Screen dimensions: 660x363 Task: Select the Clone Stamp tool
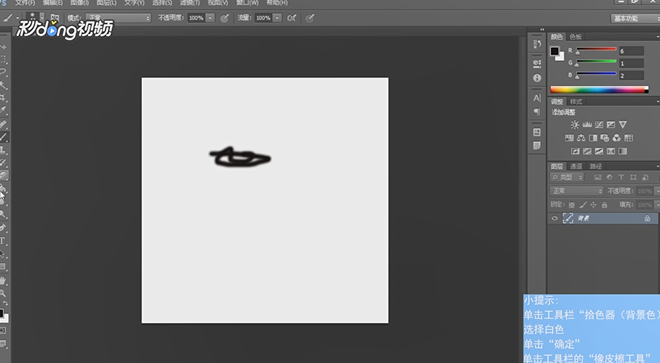point(3,150)
